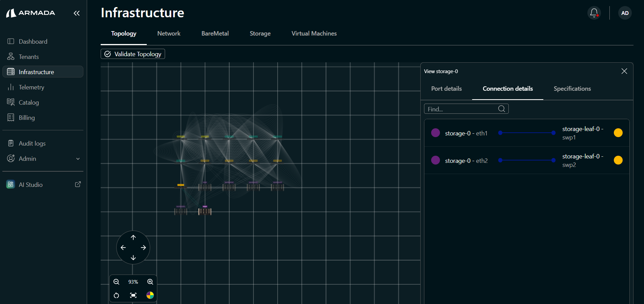644x304 pixels.
Task: Open Telemetry section
Action: (43, 87)
